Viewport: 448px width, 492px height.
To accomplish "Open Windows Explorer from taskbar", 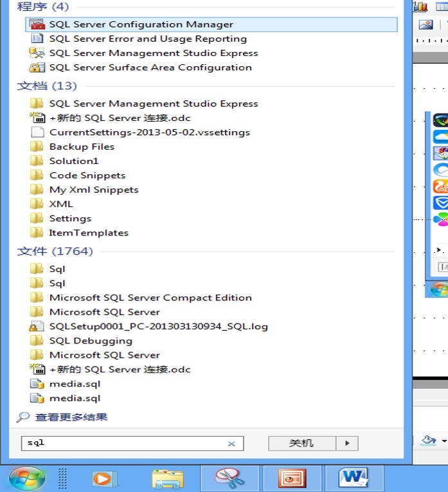I will coord(167,478).
